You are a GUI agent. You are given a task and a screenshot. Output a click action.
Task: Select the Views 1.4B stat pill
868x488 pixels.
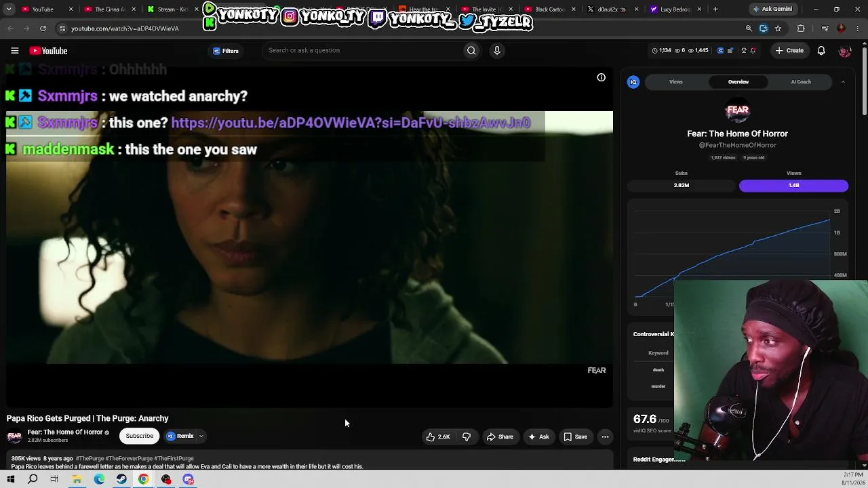[x=793, y=185]
